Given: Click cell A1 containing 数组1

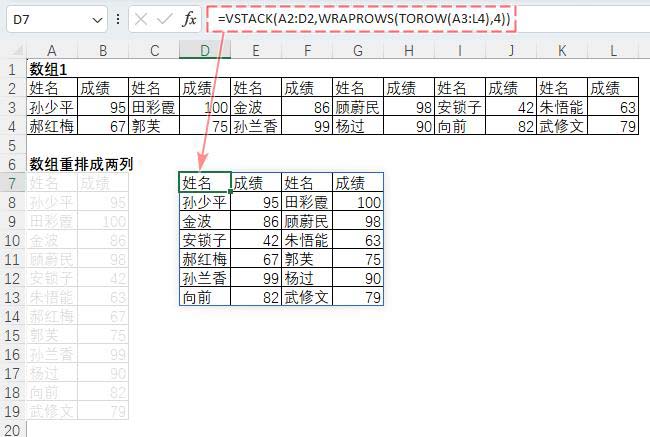Looking at the screenshot, I should coord(52,69).
